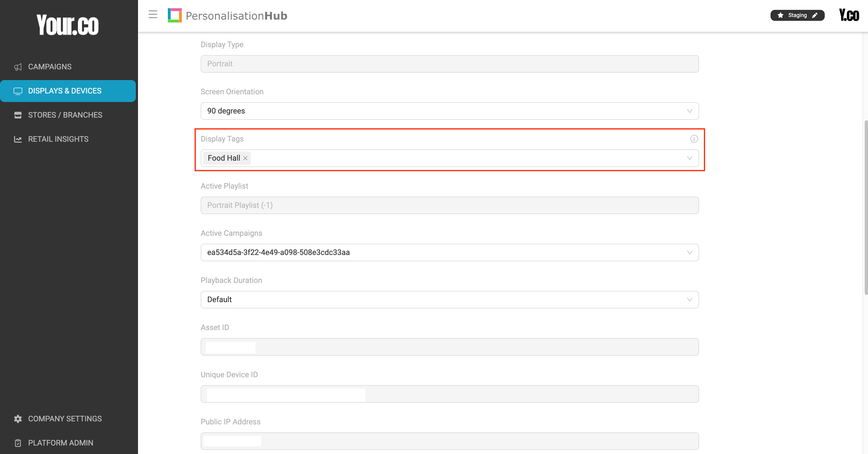The width and height of the screenshot is (868, 454).
Task: Expand the Display Tags dropdown arrow
Action: (689, 158)
